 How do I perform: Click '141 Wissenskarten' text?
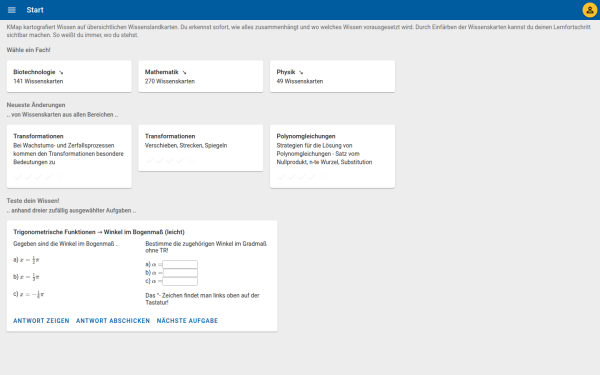tap(38, 81)
